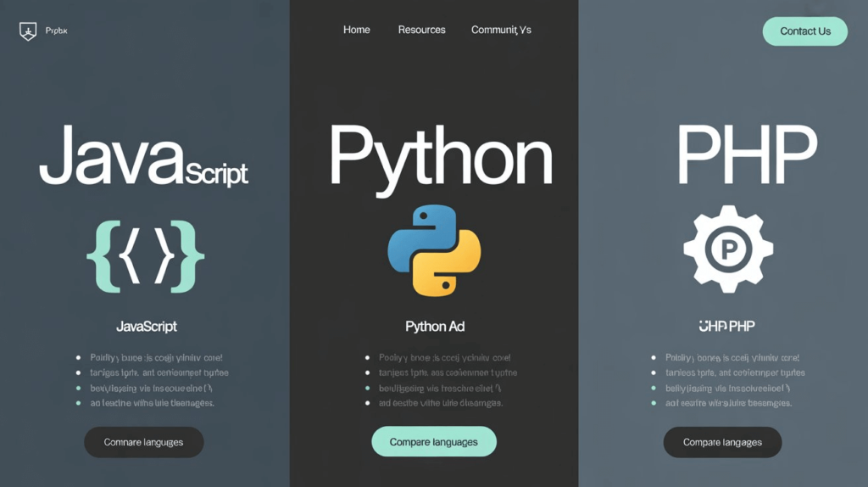Click the "Python Ad" subtitle
The image size is (868, 487).
[435, 327]
